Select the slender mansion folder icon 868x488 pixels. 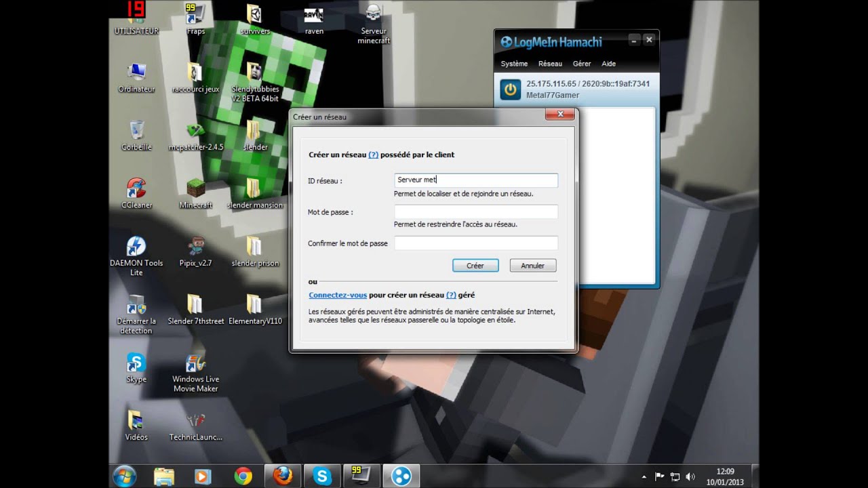[x=255, y=194]
